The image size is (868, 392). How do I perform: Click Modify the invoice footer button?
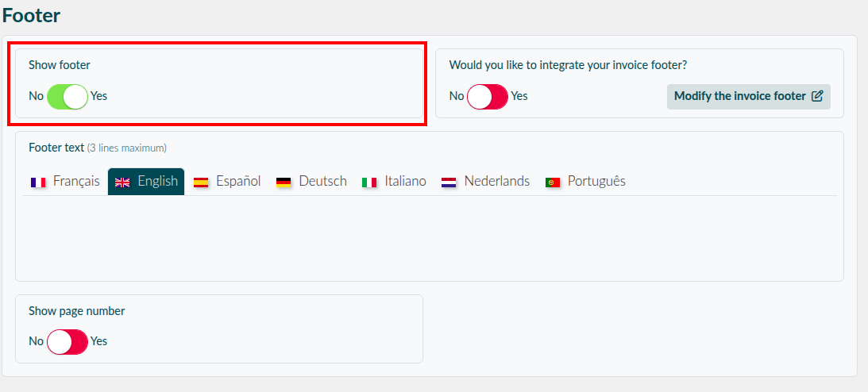click(748, 96)
